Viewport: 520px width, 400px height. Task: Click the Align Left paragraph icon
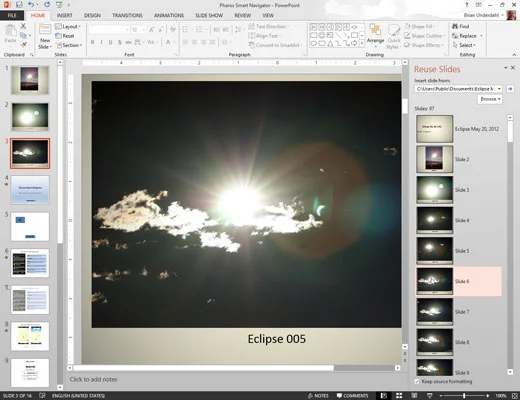point(185,42)
